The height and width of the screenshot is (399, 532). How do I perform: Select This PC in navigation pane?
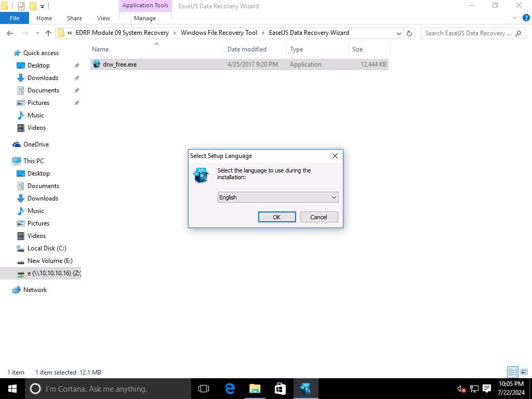[x=33, y=161]
